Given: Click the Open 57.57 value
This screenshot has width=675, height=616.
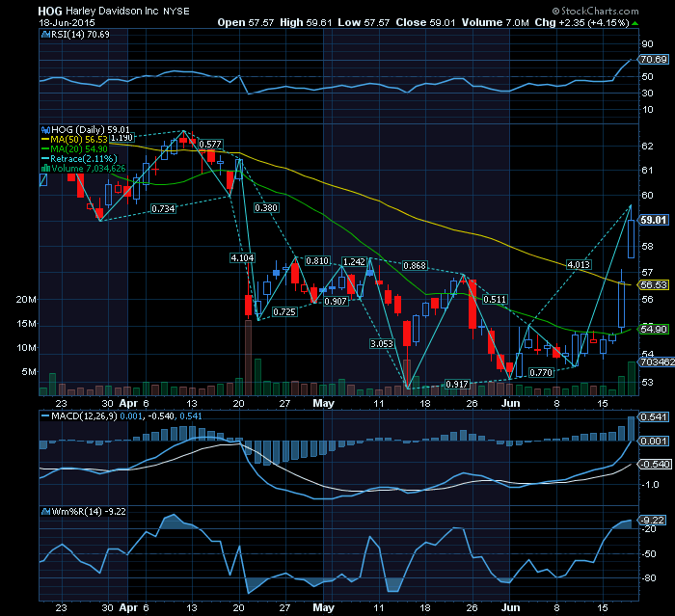Looking at the screenshot, I should tap(245, 23).
